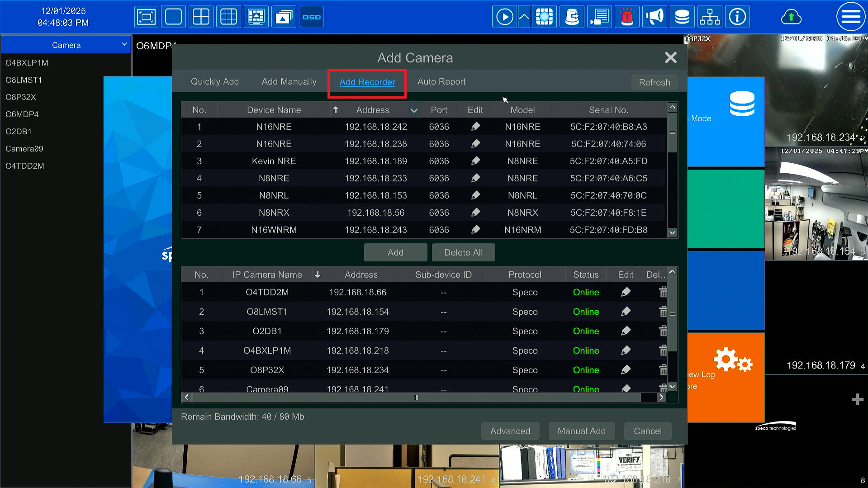Toggle sort order on IP Camera Name column
Screen dimensions: 868x488
[x=318, y=274]
